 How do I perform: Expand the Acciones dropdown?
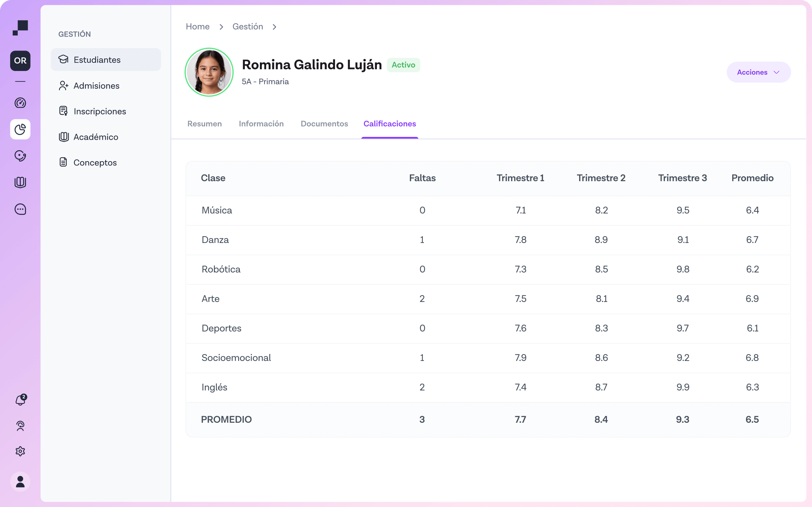[x=758, y=72]
